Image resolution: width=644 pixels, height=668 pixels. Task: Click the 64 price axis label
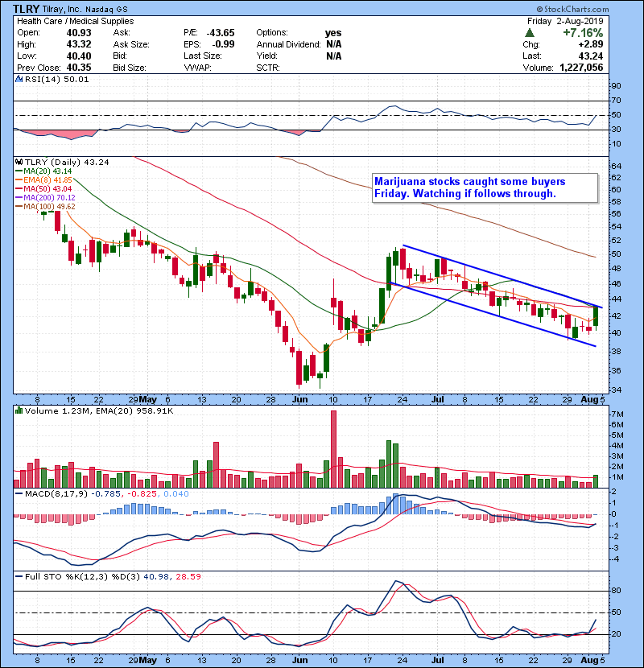coord(616,166)
